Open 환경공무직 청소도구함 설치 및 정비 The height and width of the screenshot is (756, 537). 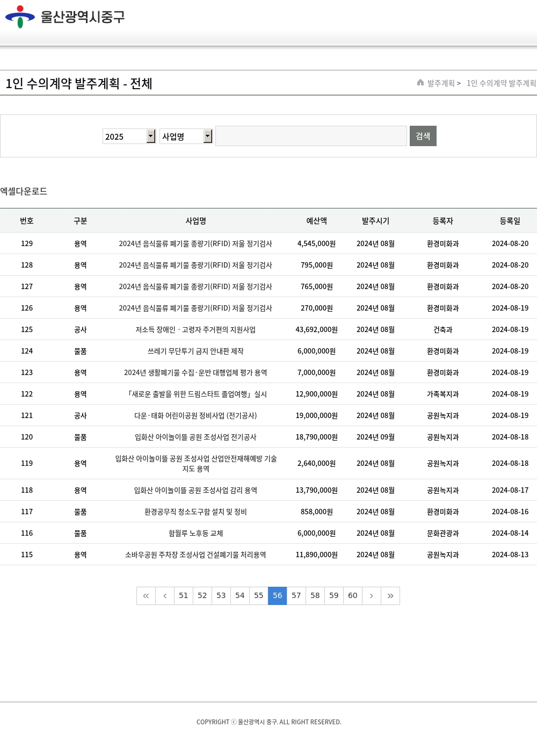195,512
